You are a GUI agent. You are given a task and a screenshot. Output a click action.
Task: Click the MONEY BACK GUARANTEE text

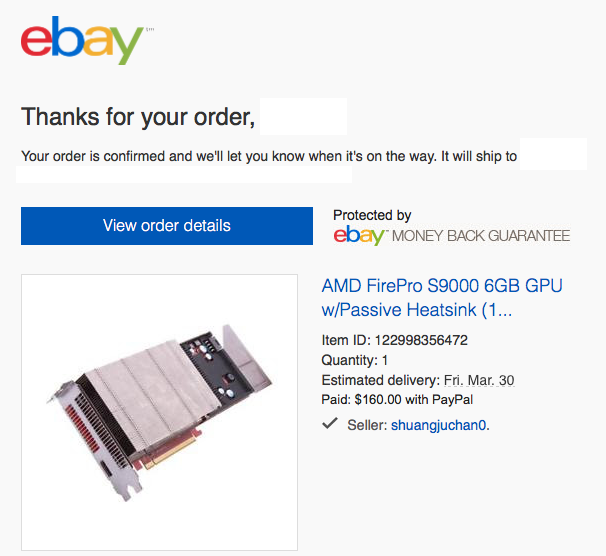pyautogui.click(x=481, y=236)
